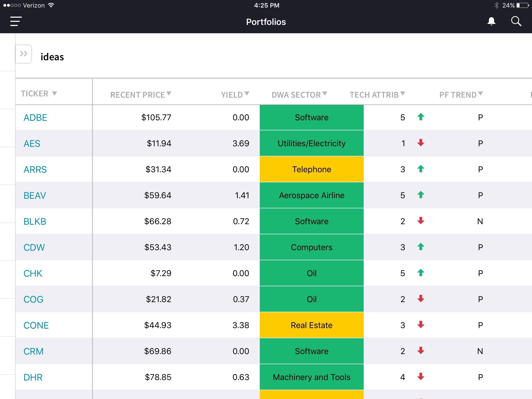Select the Utilities/Electricity sector cell
This screenshot has height=399, width=532.
pyautogui.click(x=312, y=143)
